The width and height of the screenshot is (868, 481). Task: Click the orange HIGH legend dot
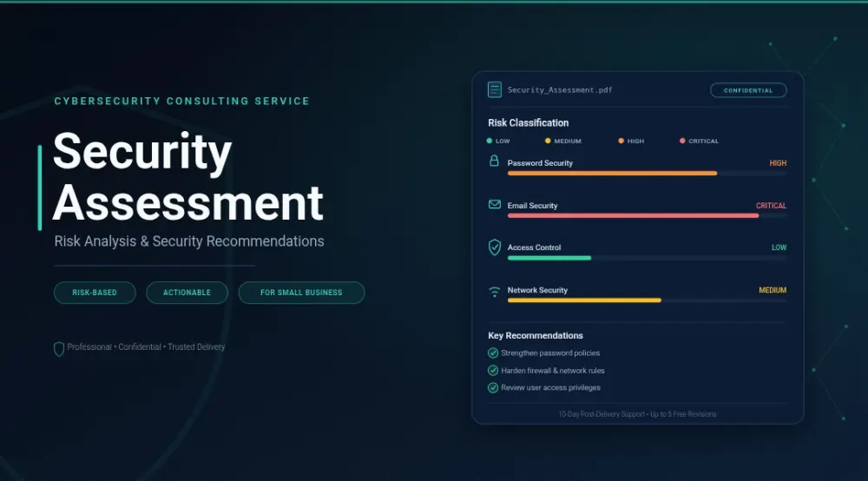621,141
